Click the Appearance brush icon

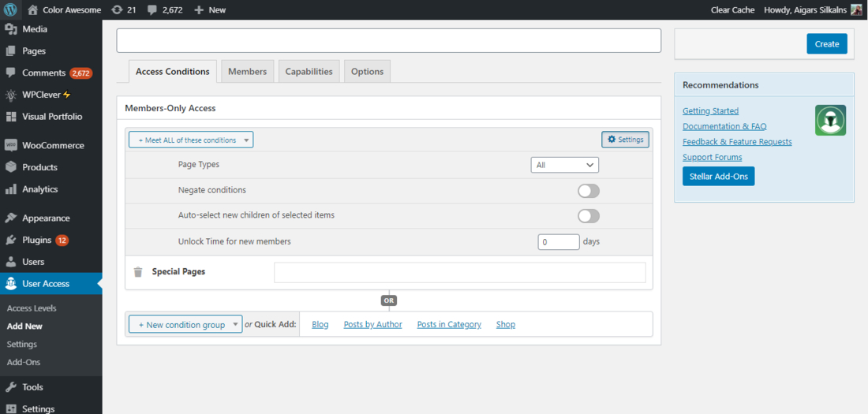tap(10, 218)
